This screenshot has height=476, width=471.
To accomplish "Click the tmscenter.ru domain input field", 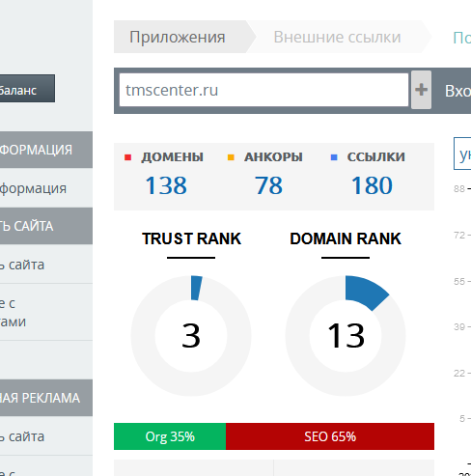I will pos(263,90).
